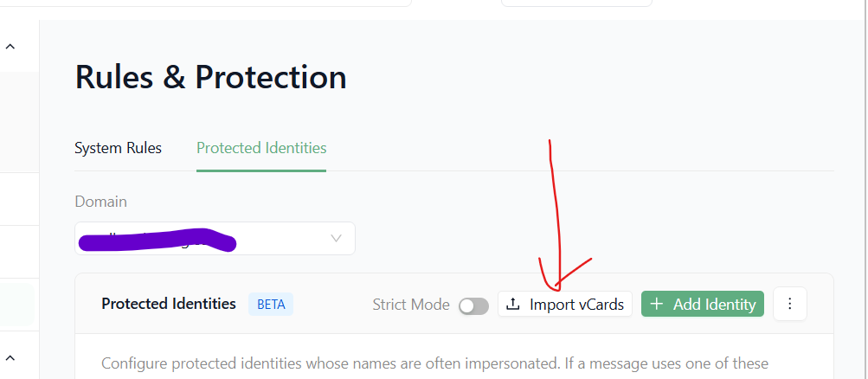Click the blue BETA badge
868x379 pixels.
point(271,305)
